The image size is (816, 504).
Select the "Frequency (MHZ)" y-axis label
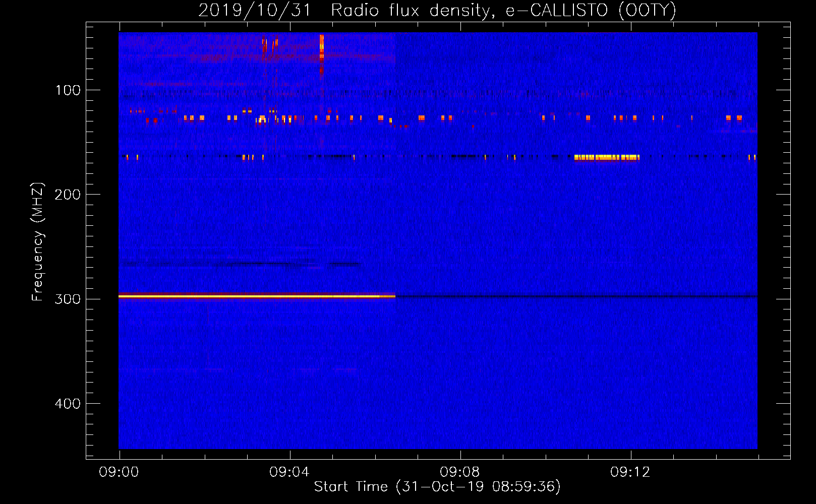(x=38, y=242)
